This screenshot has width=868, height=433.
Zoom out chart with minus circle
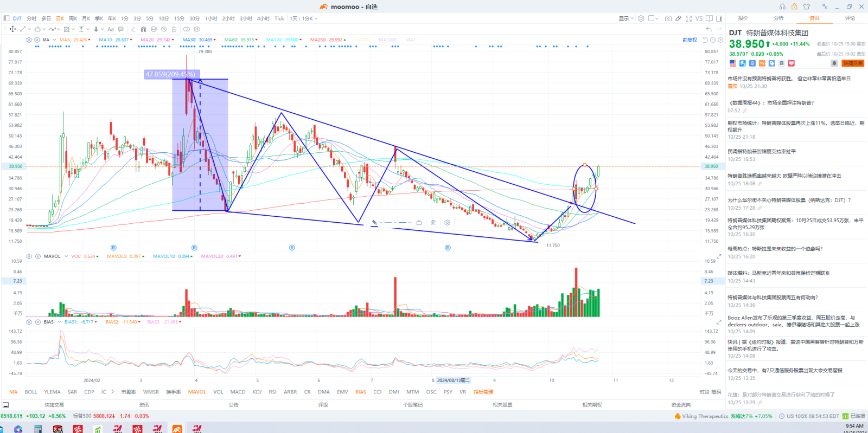[713, 40]
